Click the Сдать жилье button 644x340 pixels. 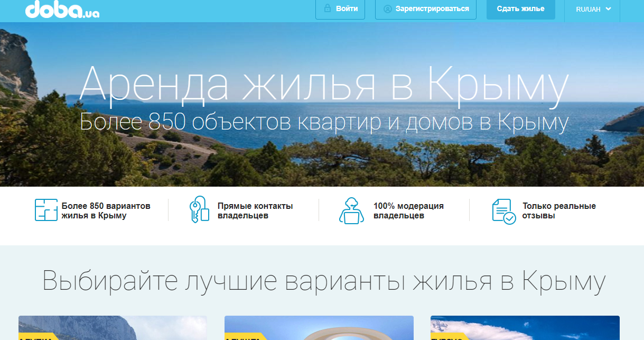521,9
